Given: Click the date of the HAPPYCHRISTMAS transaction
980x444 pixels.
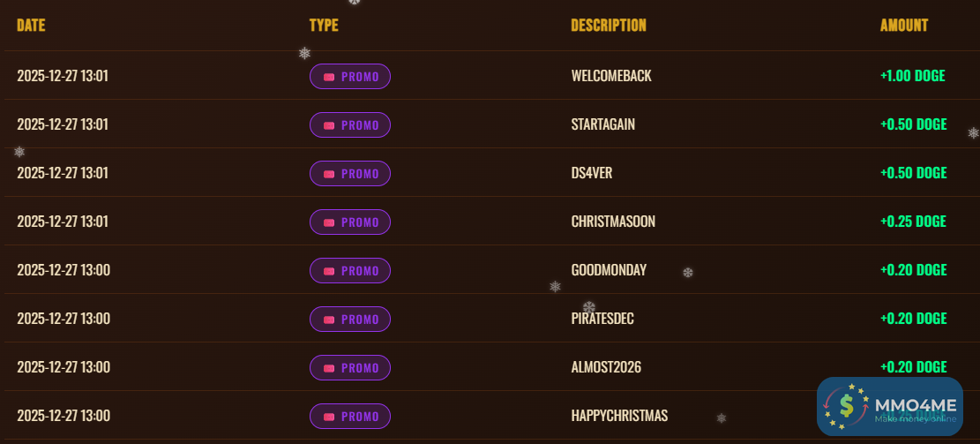Looking at the screenshot, I should [x=64, y=416].
